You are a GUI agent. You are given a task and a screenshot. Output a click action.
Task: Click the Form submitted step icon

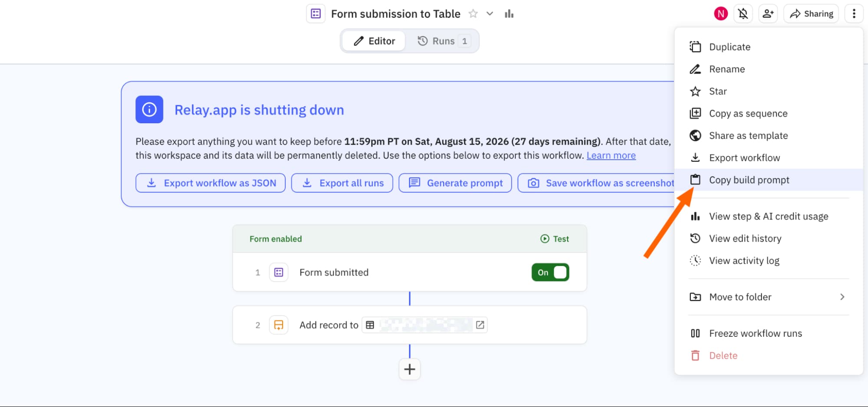coord(279,272)
